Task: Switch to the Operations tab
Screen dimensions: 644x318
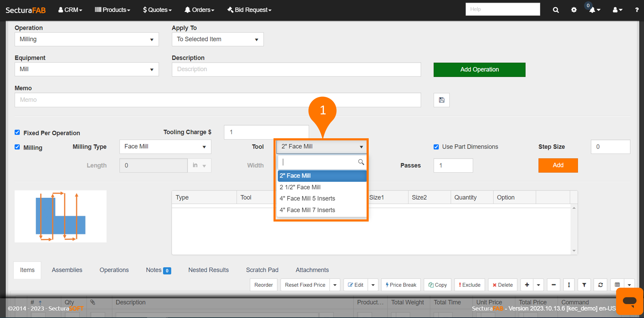Action: pos(114,270)
